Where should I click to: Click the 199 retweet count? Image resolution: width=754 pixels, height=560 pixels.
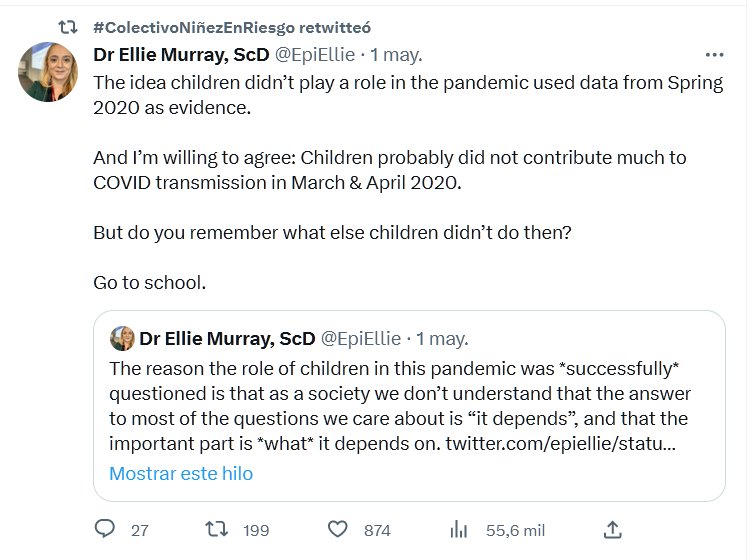(x=256, y=530)
